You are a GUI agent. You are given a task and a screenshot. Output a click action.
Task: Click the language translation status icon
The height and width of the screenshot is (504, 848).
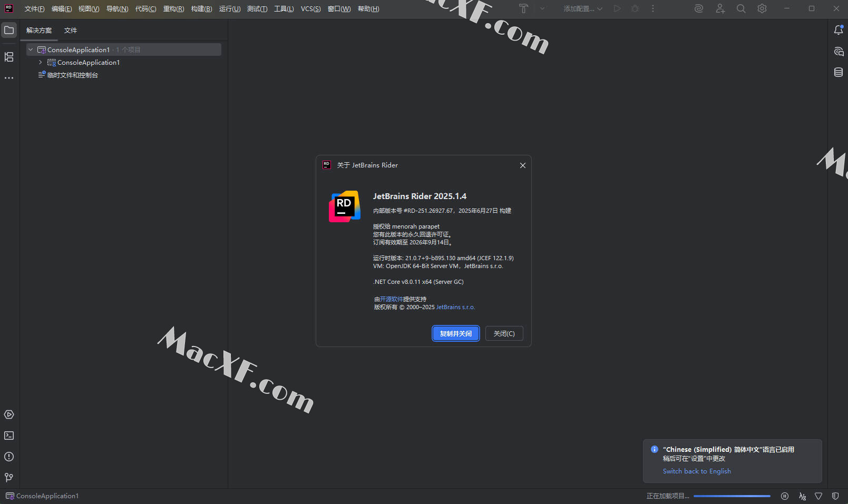pyautogui.click(x=802, y=496)
